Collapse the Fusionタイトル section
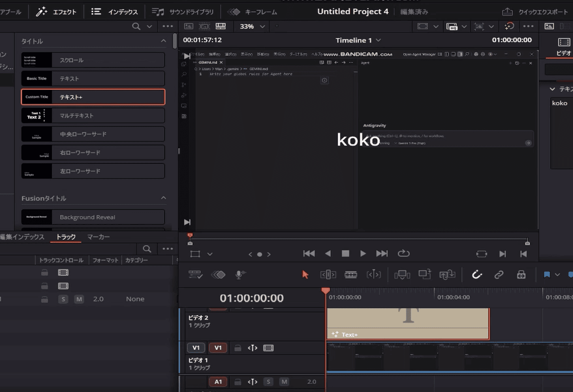 click(163, 198)
